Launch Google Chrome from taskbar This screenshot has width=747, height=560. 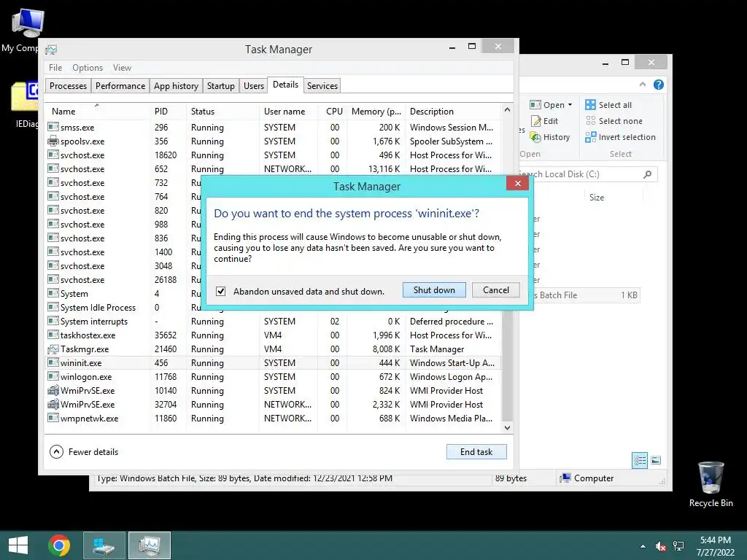coord(59,545)
